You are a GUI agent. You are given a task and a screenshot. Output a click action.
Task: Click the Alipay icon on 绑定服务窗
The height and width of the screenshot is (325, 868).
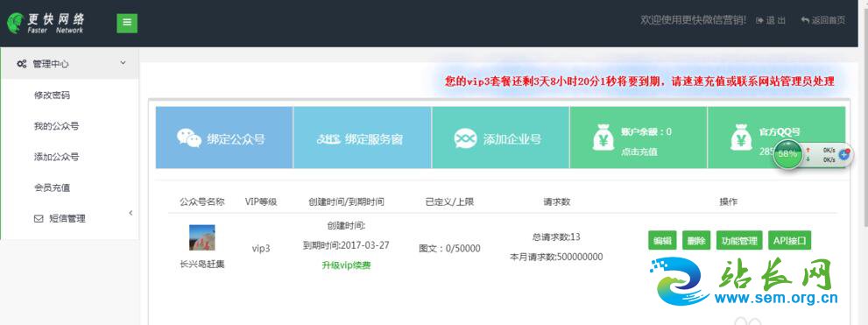click(328, 138)
